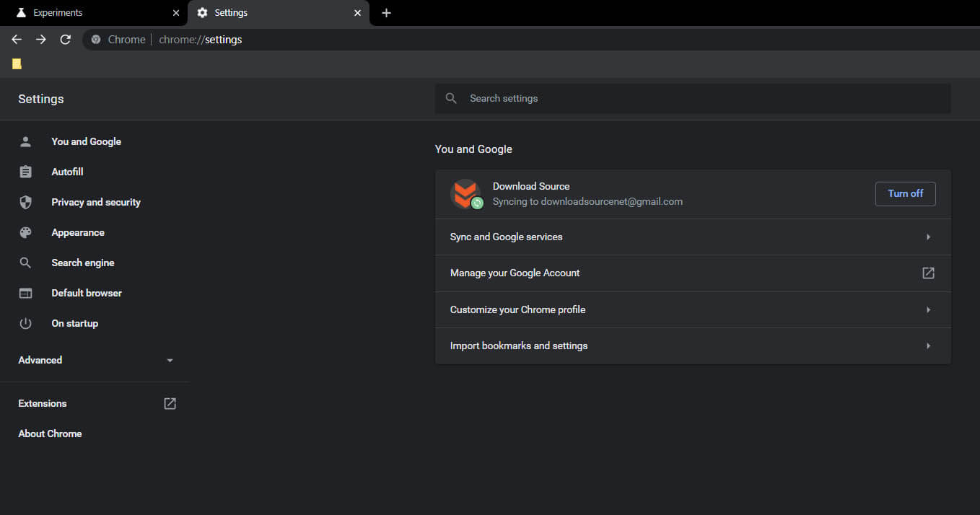Open Appearance settings
Screen dimensions: 980x515
(x=78, y=232)
